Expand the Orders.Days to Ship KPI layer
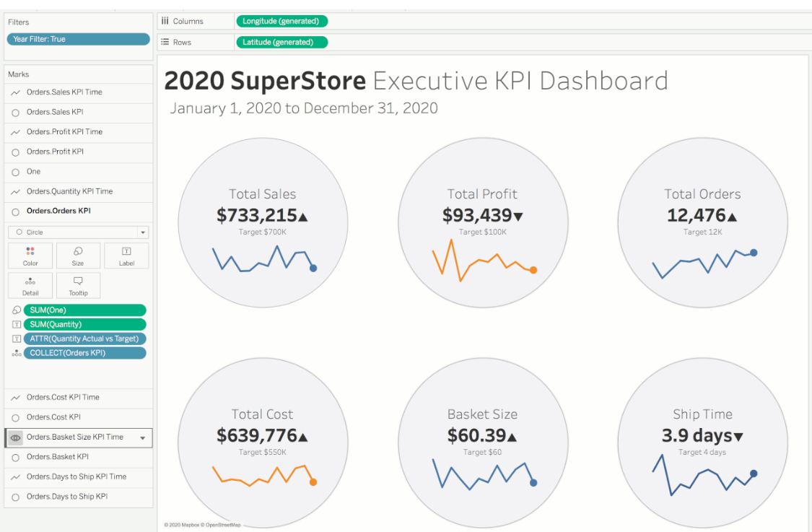This screenshot has width=812, height=532. [x=78, y=497]
